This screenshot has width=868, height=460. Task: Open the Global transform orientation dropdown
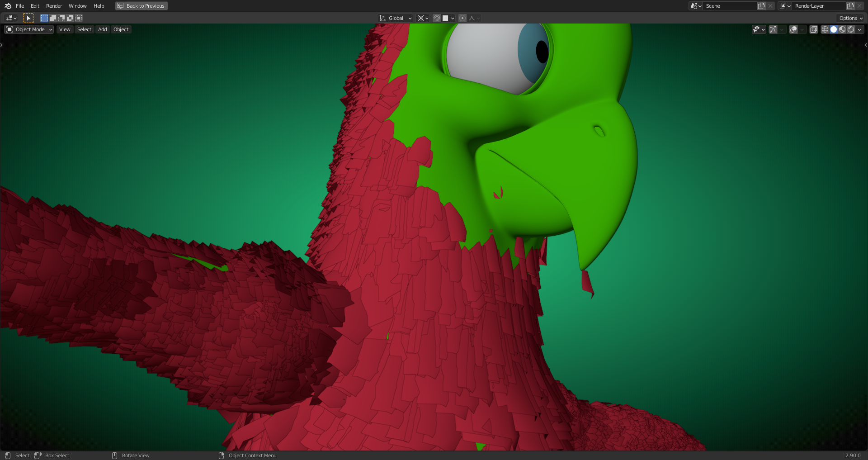(x=396, y=18)
